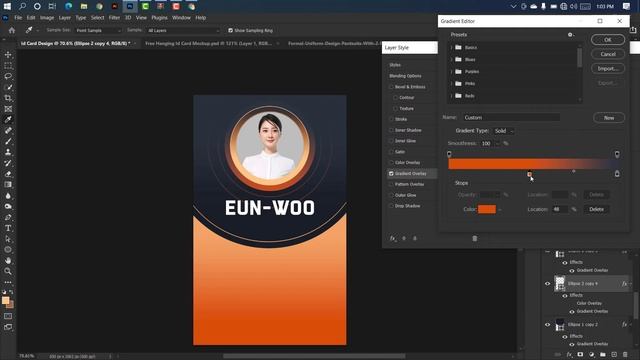Hide the Ellipse 1 copy 2 layer
640x360 pixels.
pyautogui.click(x=548, y=324)
